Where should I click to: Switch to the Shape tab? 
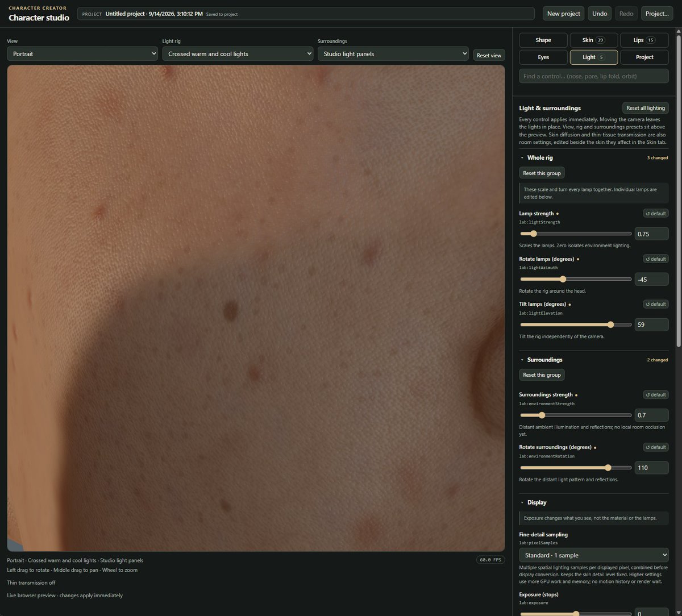[x=543, y=40]
